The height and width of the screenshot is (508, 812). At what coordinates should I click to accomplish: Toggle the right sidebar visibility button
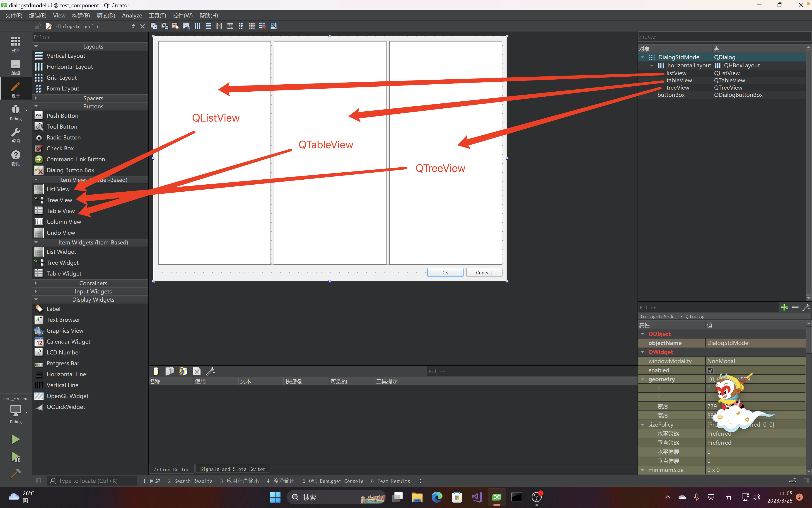click(806, 481)
